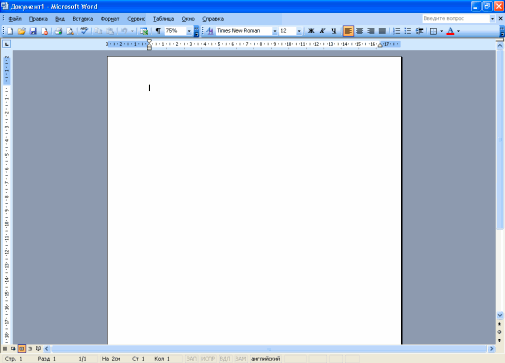The width and height of the screenshot is (505, 363).
Task: Run the spelling and grammar check icon
Action: coord(84,31)
